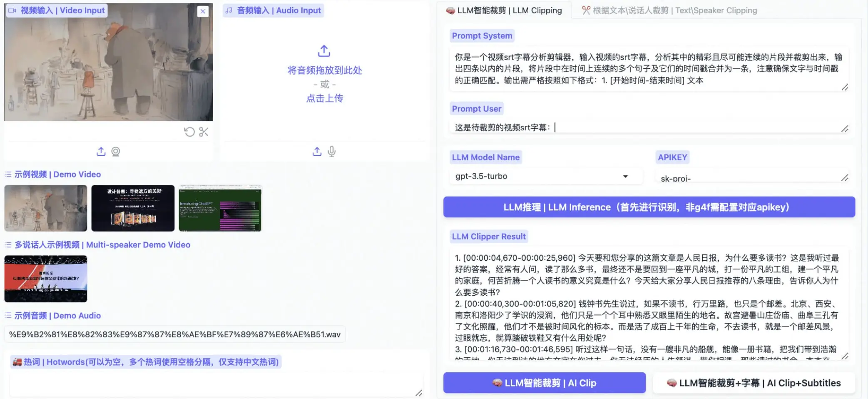Viewport: 868px width, 399px height.
Task: Run the LLM Inference button
Action: point(649,207)
